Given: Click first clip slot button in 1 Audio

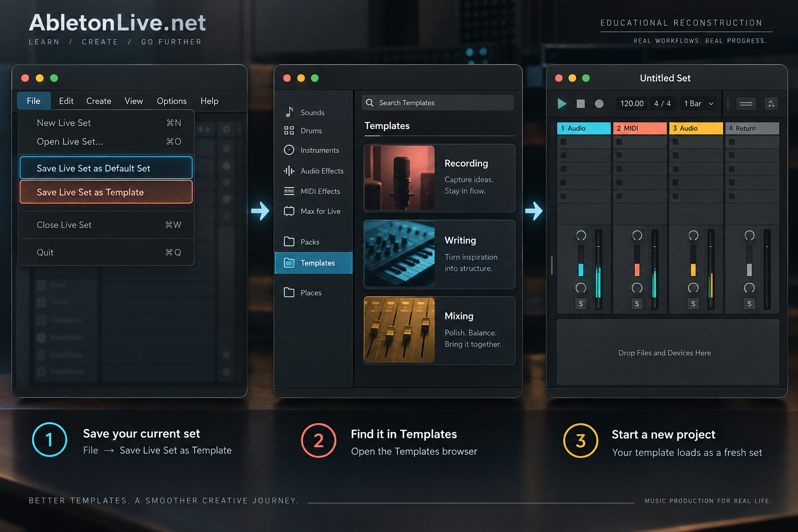Looking at the screenshot, I should 563,142.
